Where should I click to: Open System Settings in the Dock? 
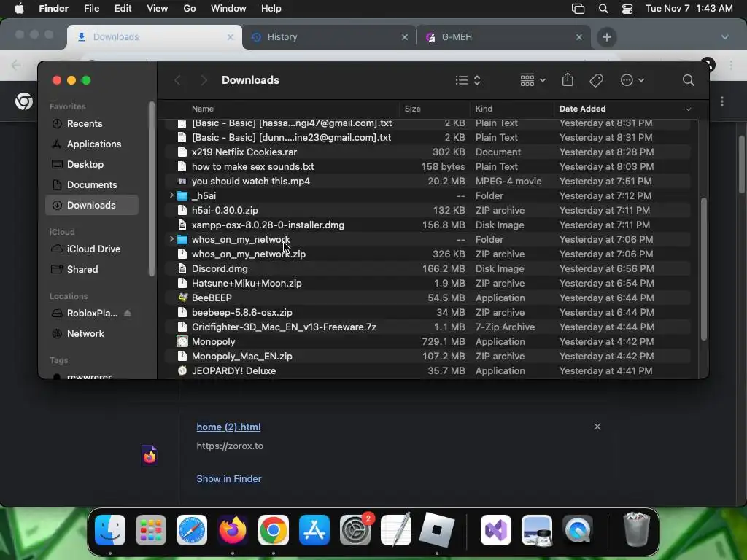click(355, 530)
